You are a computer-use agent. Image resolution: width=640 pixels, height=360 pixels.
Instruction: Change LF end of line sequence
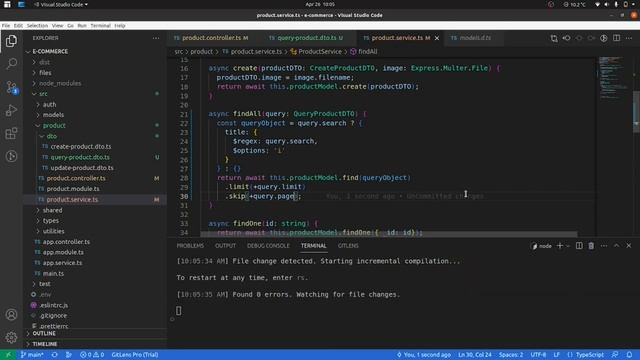pyautogui.click(x=556, y=355)
